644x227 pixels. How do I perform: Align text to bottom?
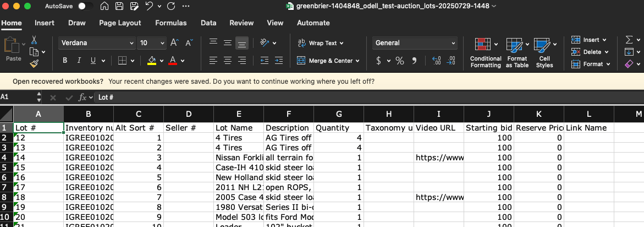242,43
